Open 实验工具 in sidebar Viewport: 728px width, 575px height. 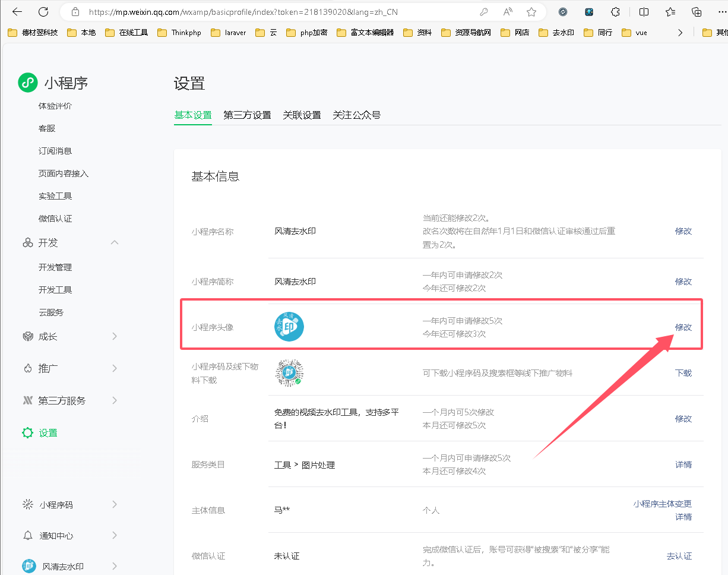55,196
